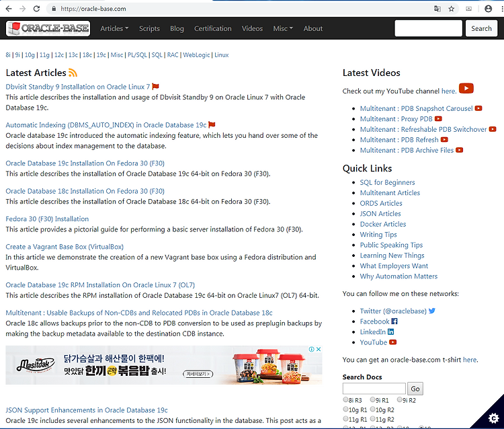Image resolution: width=504 pixels, height=429 pixels.
Task: Click the site lock icon in address bar
Action: point(54,9)
